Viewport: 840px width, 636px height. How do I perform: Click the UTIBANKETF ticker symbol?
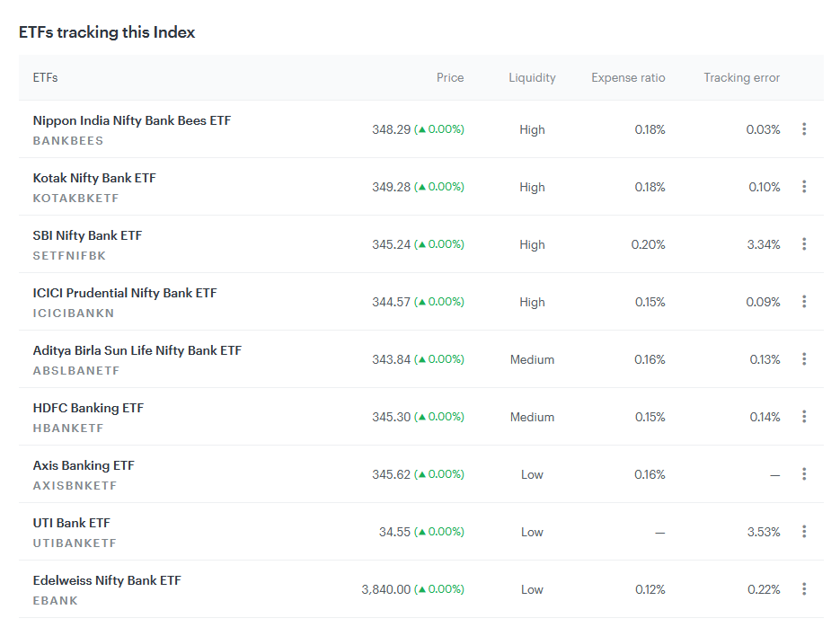[x=75, y=543]
